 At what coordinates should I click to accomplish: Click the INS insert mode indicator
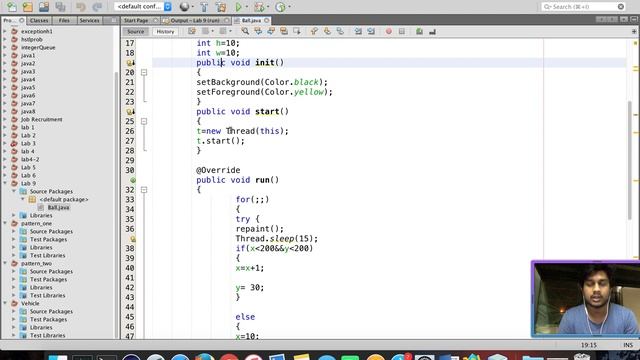click(628, 345)
